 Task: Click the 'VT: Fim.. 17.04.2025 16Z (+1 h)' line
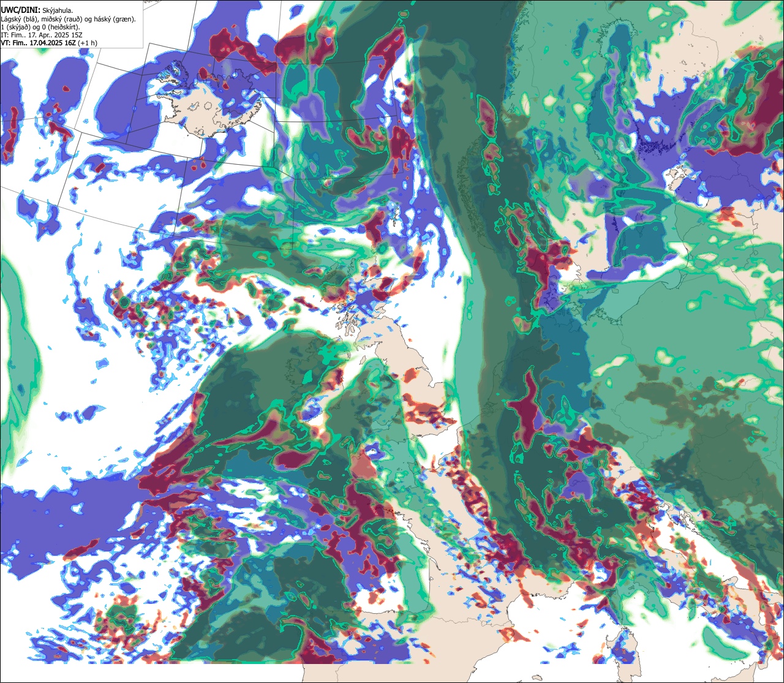coord(49,43)
